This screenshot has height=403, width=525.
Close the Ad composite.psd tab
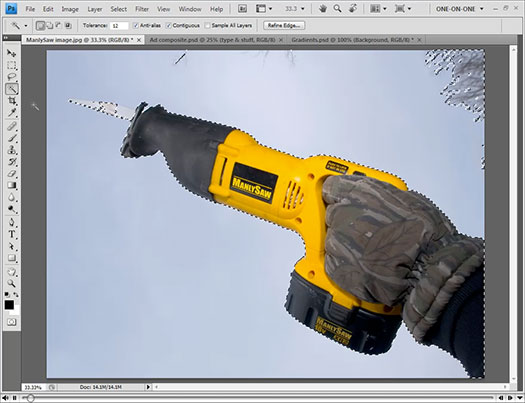[x=281, y=40]
